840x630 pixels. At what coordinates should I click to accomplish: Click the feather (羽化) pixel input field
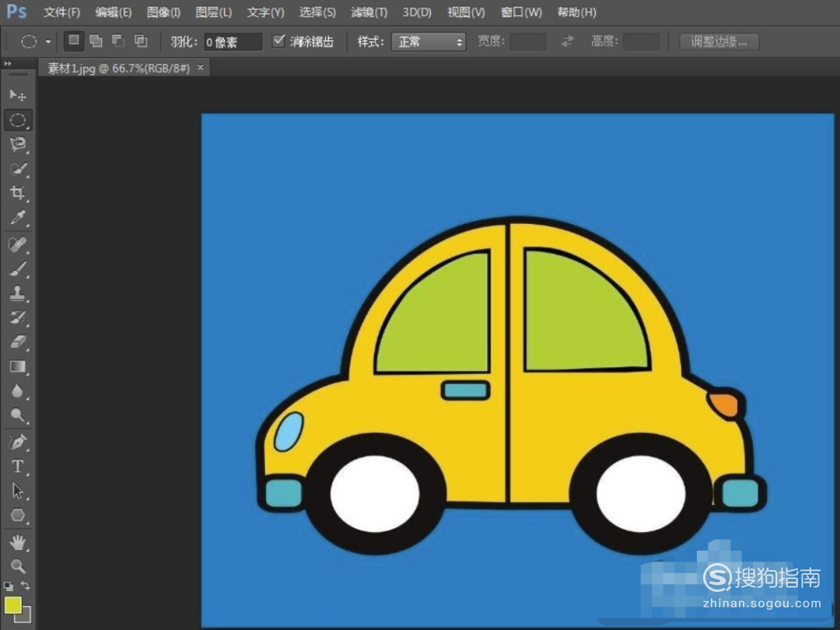click(x=233, y=42)
